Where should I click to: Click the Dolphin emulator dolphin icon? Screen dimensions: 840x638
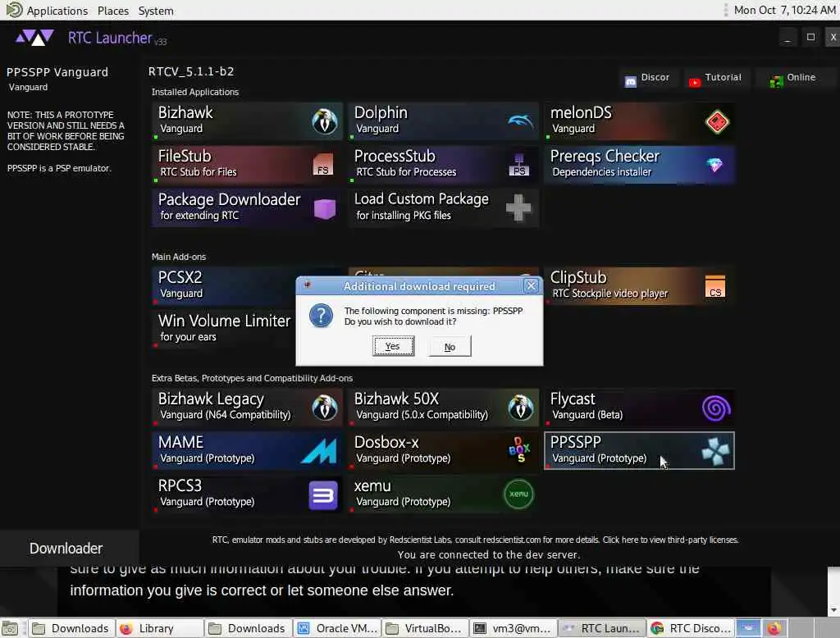tap(520, 121)
